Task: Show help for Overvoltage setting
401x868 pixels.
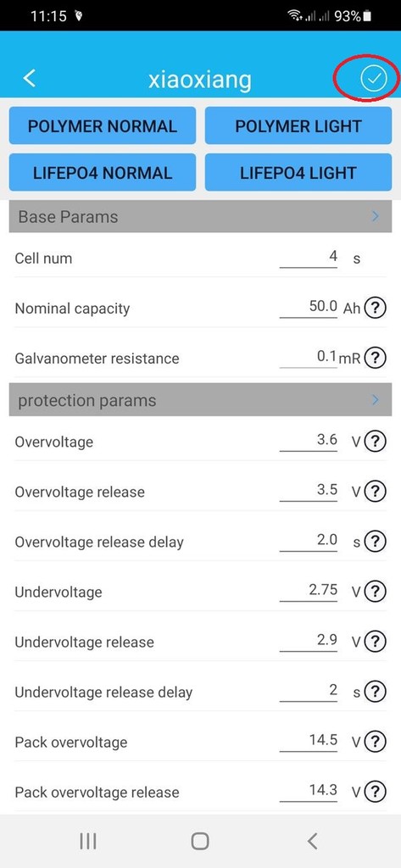Action: [376, 442]
